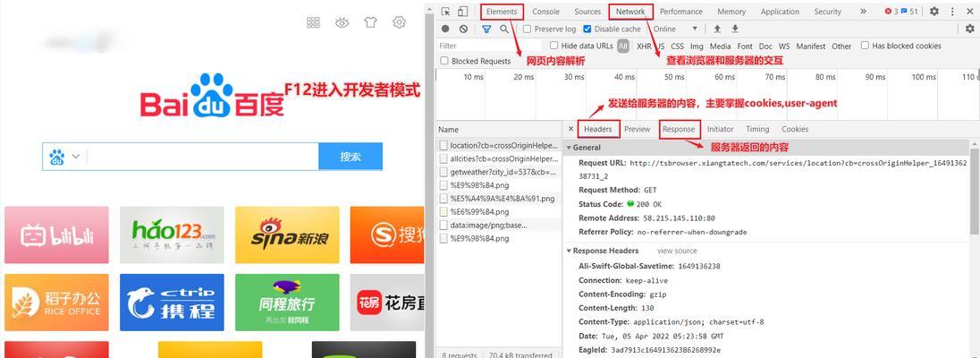Switch to the Performance tab
The height and width of the screenshot is (358, 980).
click(x=681, y=12)
